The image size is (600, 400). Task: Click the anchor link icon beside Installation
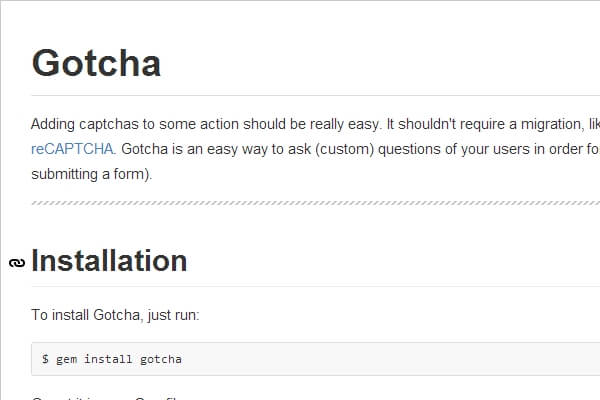[x=17, y=263]
